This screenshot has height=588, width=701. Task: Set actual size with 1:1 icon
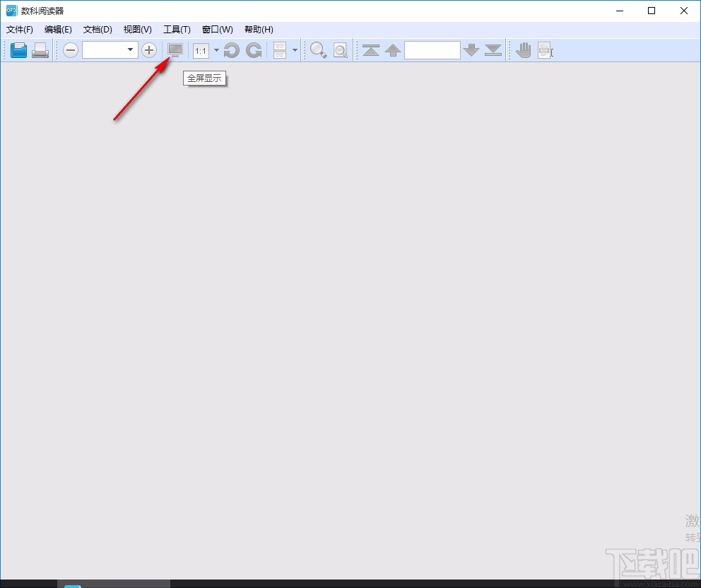(x=201, y=50)
